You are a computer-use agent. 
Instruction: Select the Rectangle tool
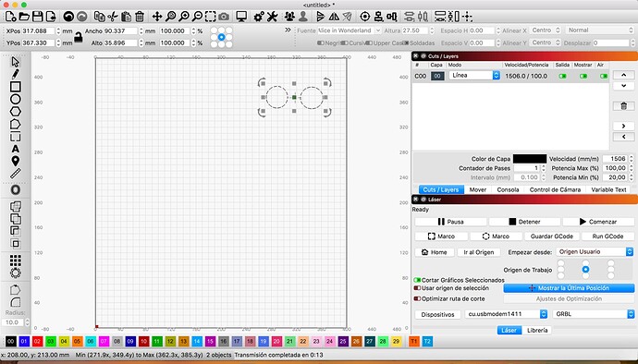pyautogui.click(x=16, y=87)
